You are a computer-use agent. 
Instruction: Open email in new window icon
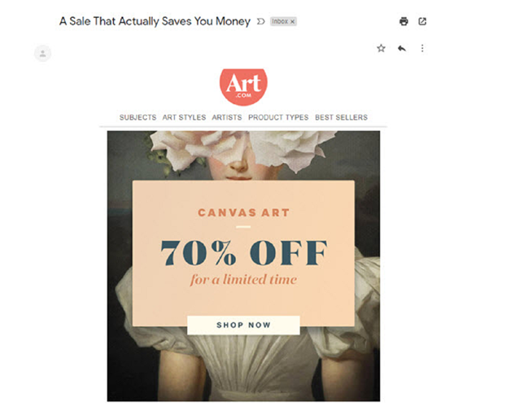tap(422, 21)
